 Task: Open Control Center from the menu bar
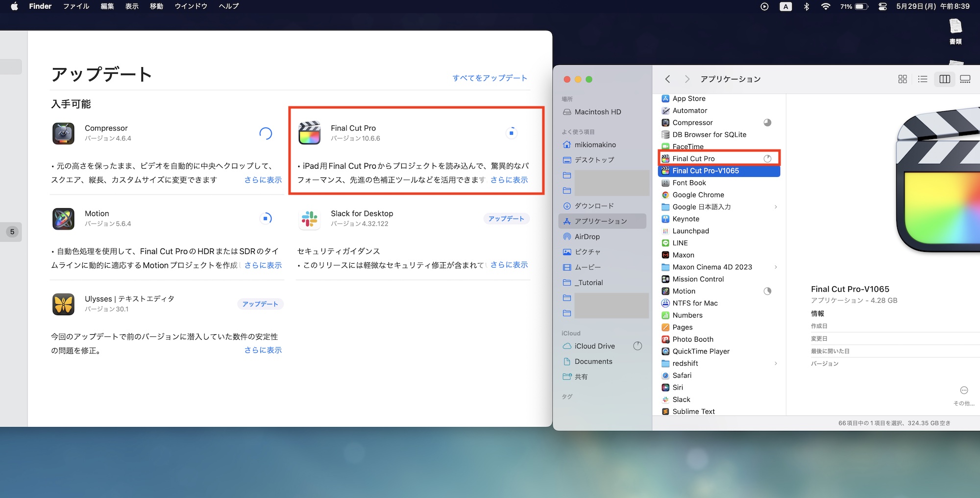click(x=882, y=6)
